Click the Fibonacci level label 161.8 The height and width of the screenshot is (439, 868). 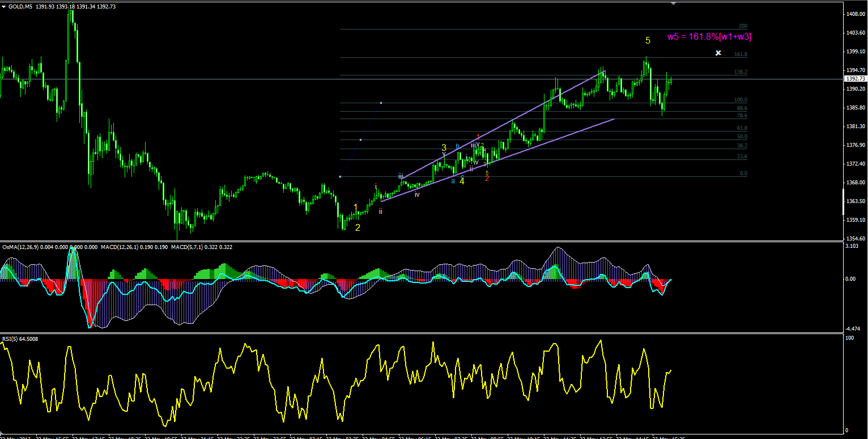(x=741, y=54)
